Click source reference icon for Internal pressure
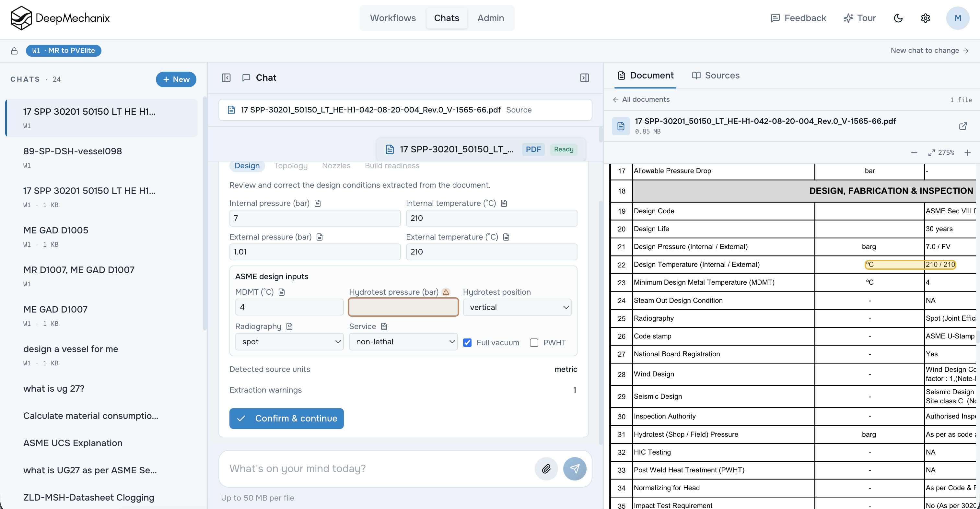The height and width of the screenshot is (509, 980). [318, 203]
